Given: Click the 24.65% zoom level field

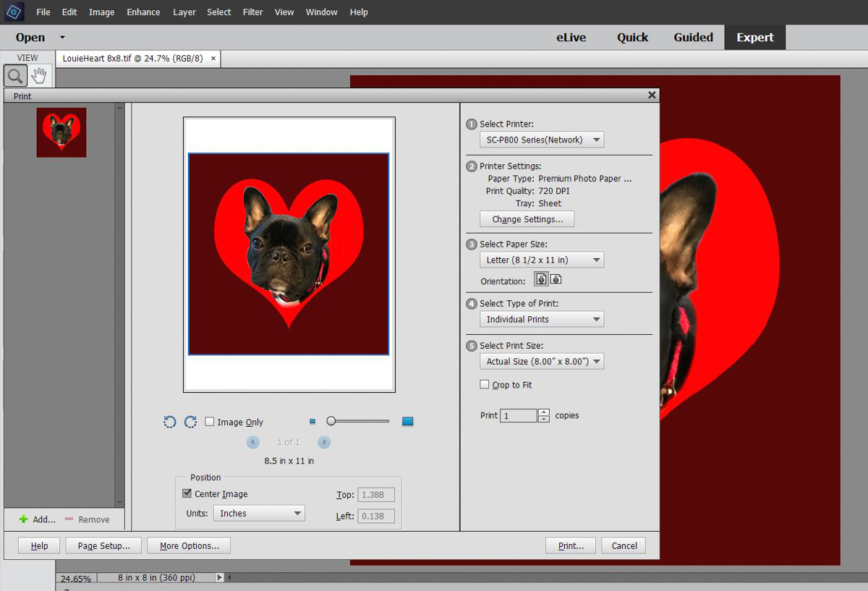Looking at the screenshot, I should [75, 579].
